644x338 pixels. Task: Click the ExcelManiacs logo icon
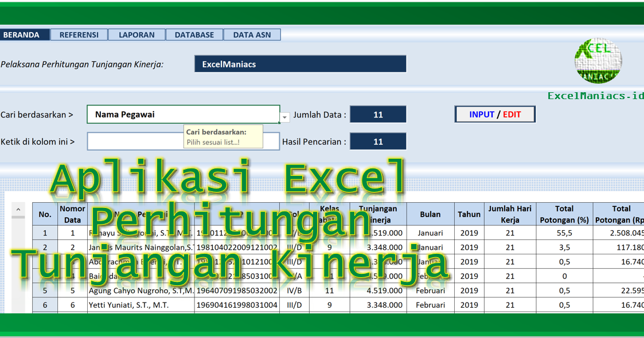[598, 60]
